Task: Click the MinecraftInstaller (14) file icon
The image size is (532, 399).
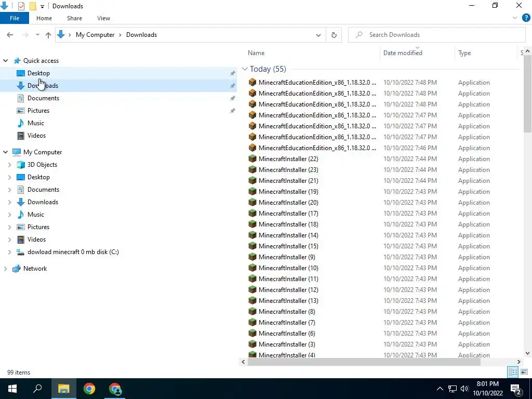Action: (252, 235)
